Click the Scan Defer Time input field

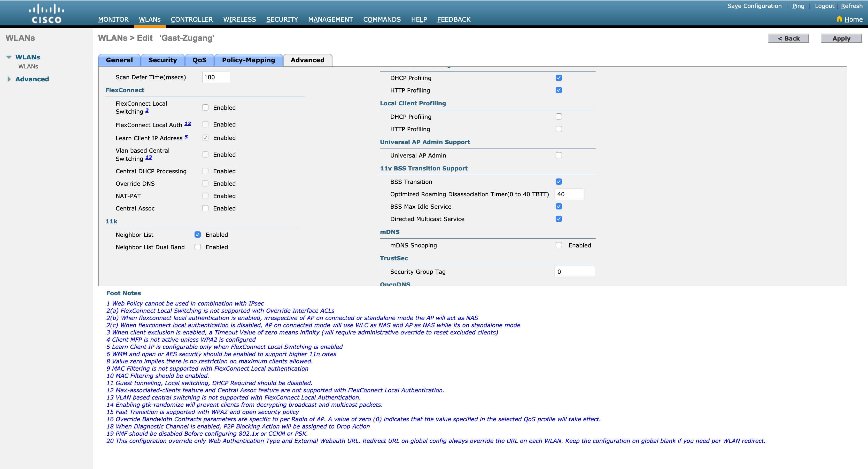pyautogui.click(x=216, y=77)
